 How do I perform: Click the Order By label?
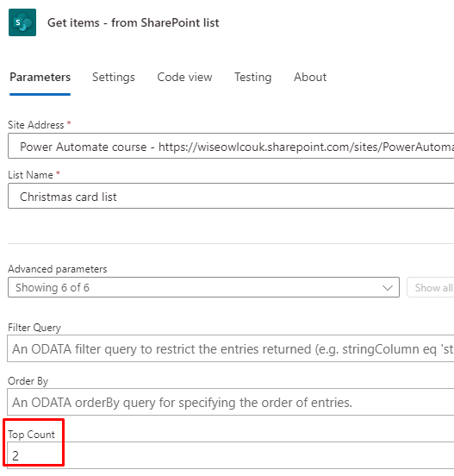pos(28,380)
